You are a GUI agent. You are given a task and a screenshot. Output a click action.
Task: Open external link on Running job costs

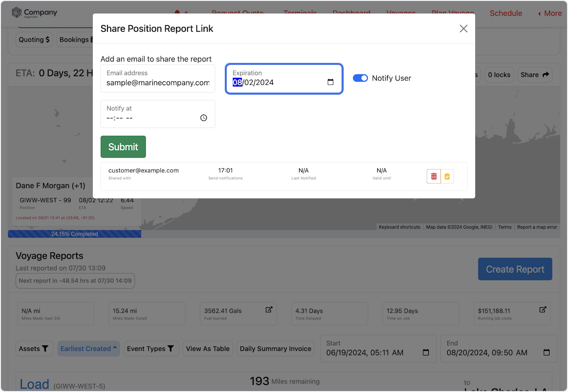click(x=542, y=310)
